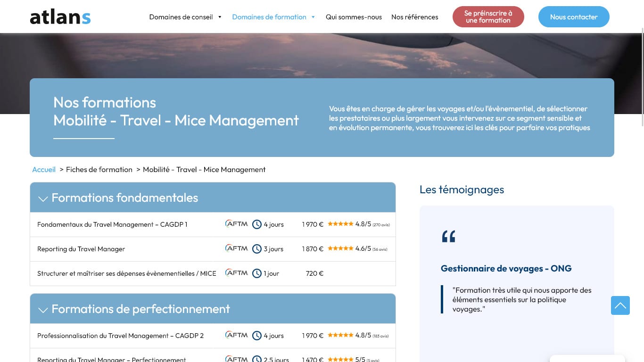Click clock icon beside 1 jour
Screen dimensions: 644x362
[x=257, y=273]
